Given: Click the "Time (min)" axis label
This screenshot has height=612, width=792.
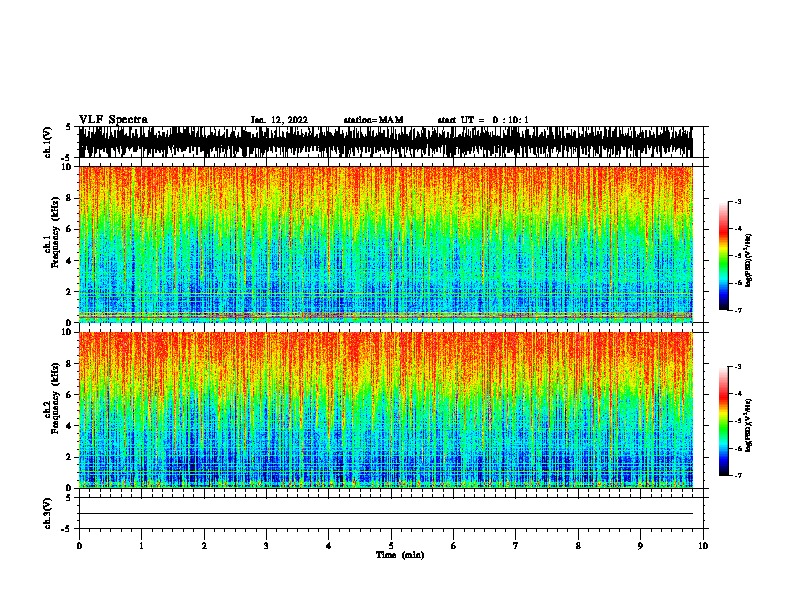Looking at the screenshot, I should pos(400,555).
